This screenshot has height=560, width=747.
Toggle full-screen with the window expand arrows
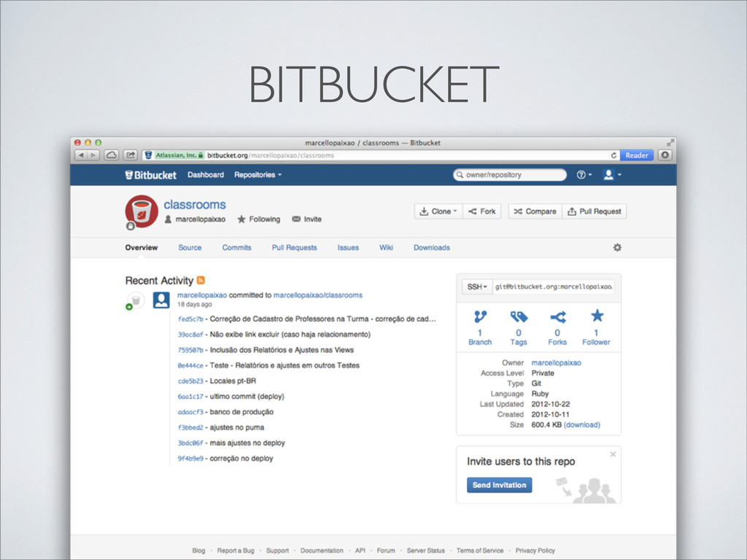[670, 142]
